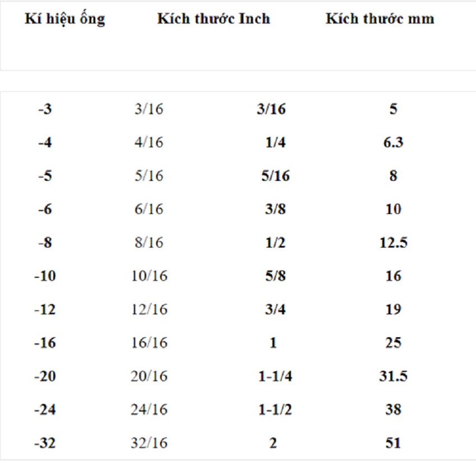Click the 16/16 fraction cell
The width and height of the screenshot is (476, 461).
149,342
